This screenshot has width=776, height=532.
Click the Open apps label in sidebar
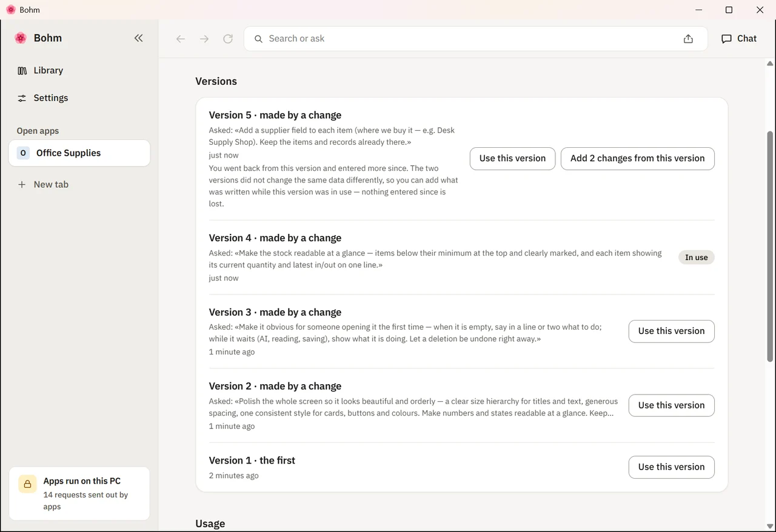38,131
